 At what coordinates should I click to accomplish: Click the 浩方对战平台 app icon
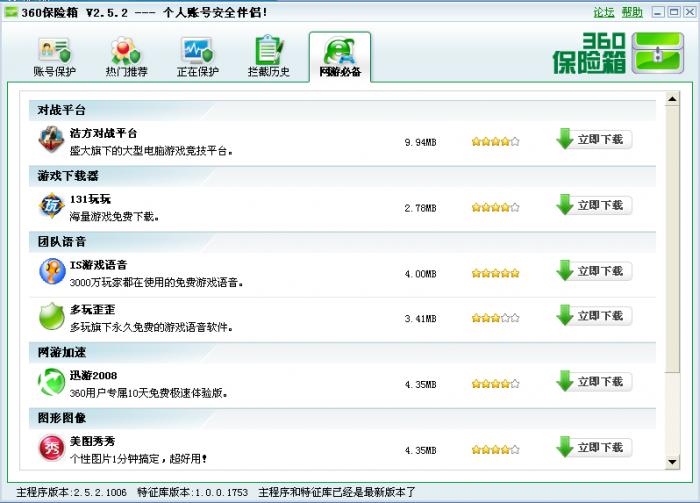[51, 139]
